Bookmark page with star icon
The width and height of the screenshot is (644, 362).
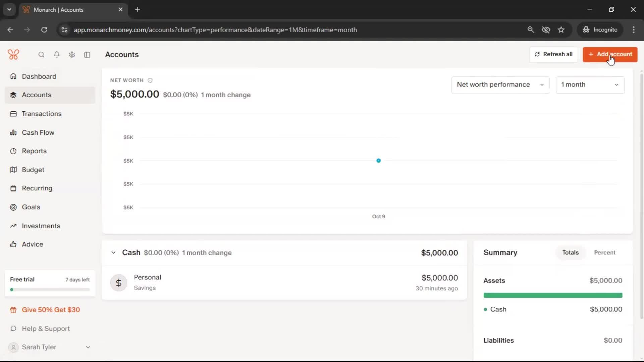coord(561,30)
